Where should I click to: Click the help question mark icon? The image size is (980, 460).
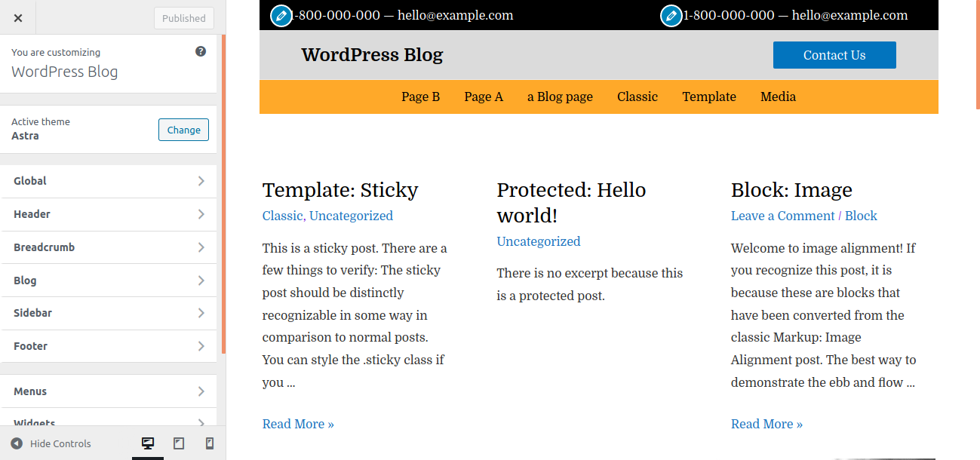pyautogui.click(x=200, y=51)
